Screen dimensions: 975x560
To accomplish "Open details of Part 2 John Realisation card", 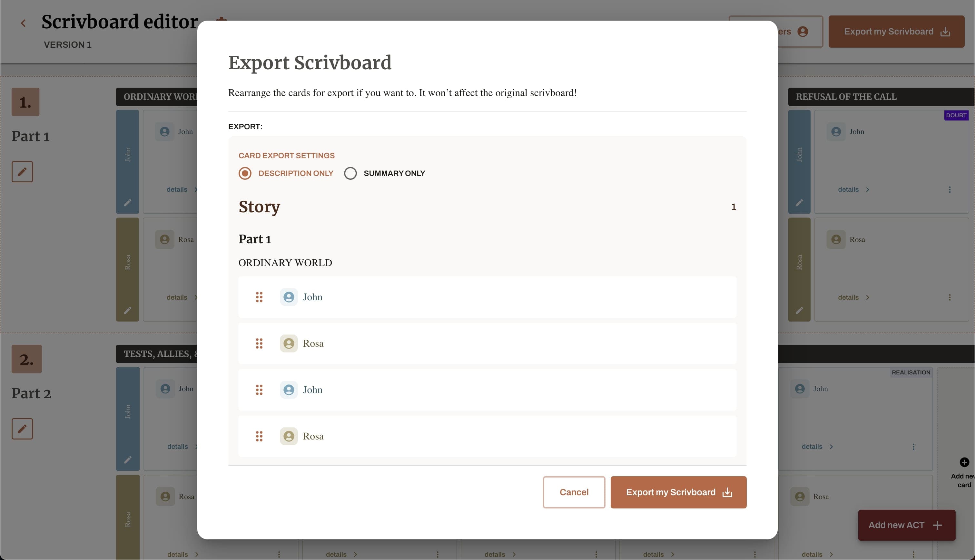I will point(817,447).
